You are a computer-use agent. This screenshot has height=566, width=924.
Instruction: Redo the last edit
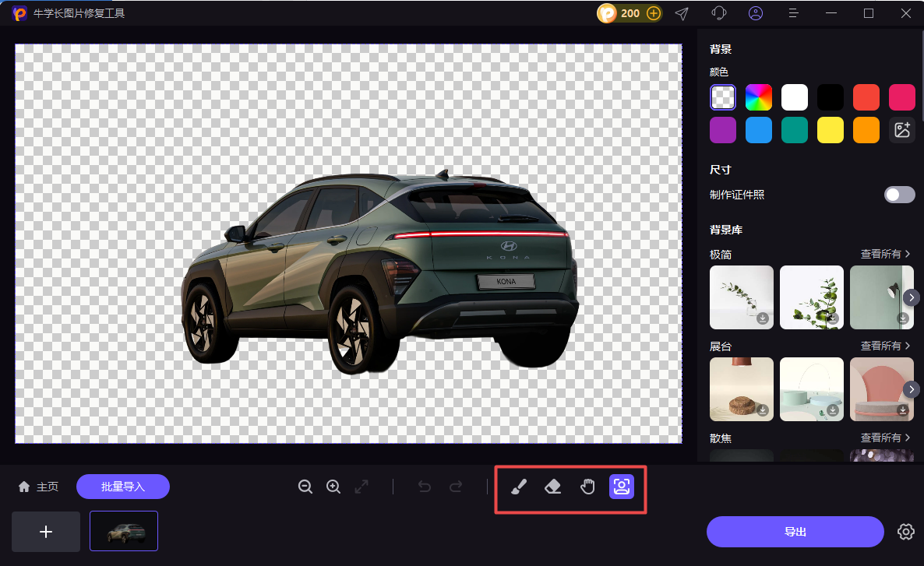tap(456, 487)
